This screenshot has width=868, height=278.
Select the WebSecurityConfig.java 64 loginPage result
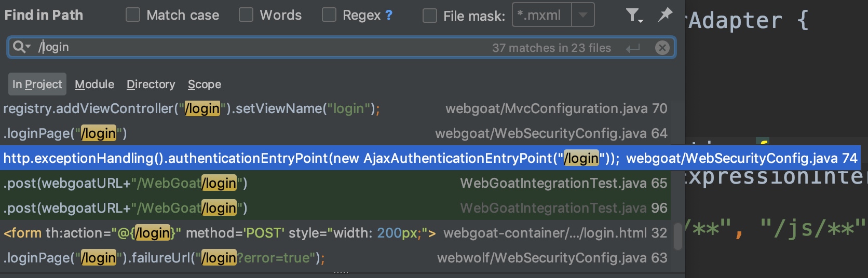(x=335, y=133)
